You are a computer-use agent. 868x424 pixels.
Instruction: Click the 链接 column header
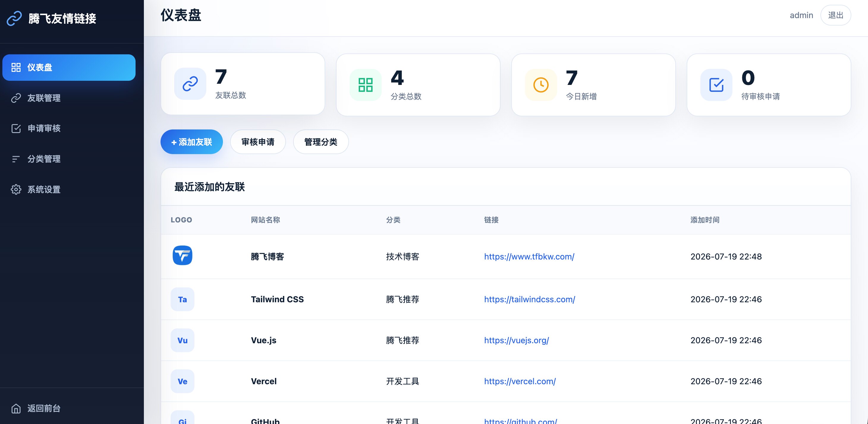pyautogui.click(x=491, y=220)
